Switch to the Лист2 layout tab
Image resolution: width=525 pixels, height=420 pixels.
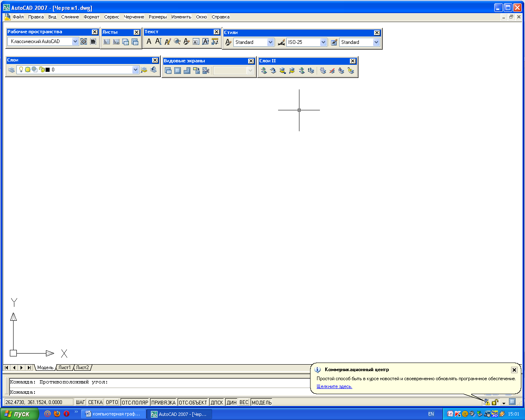pos(82,367)
